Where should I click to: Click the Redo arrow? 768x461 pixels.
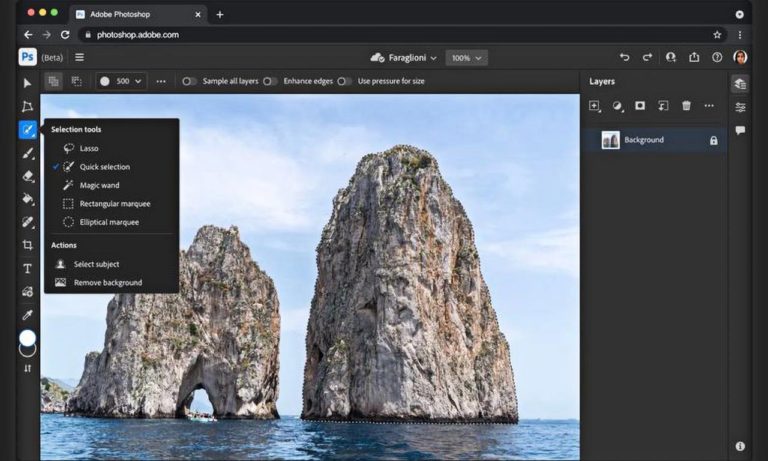[x=647, y=57]
